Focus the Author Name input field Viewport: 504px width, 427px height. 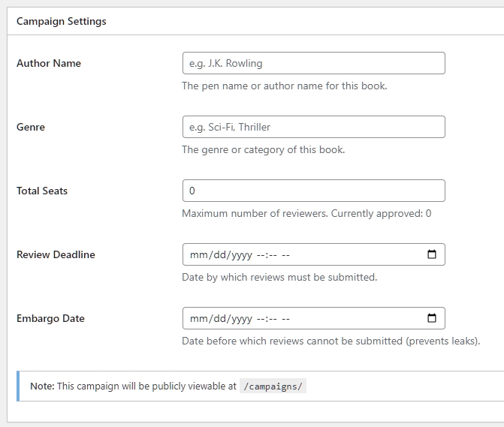click(x=314, y=63)
